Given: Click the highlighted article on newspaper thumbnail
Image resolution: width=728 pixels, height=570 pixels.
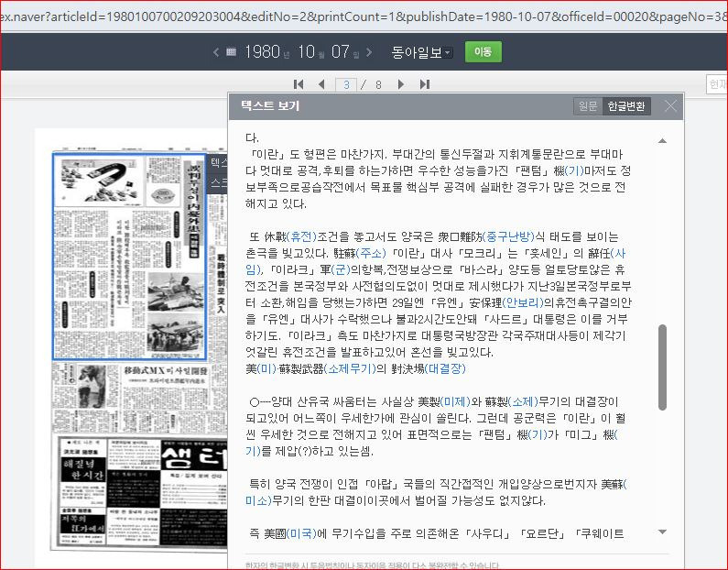Looking at the screenshot, I should 129,257.
